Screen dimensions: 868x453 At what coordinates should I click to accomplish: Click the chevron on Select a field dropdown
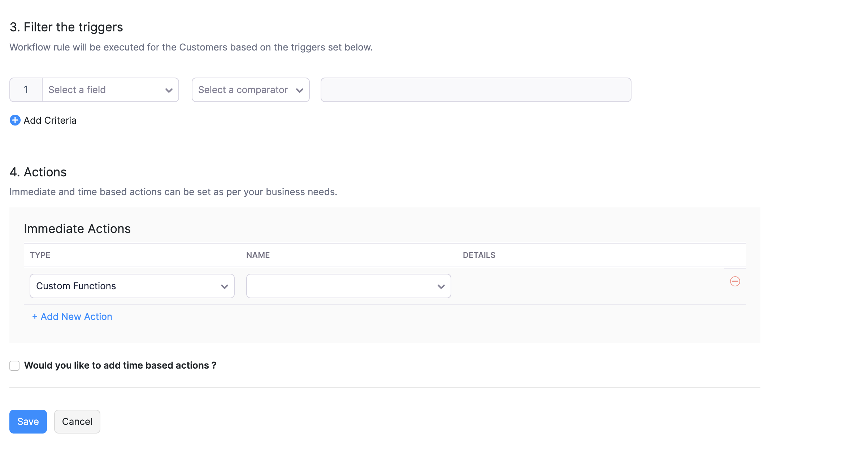[x=169, y=90]
